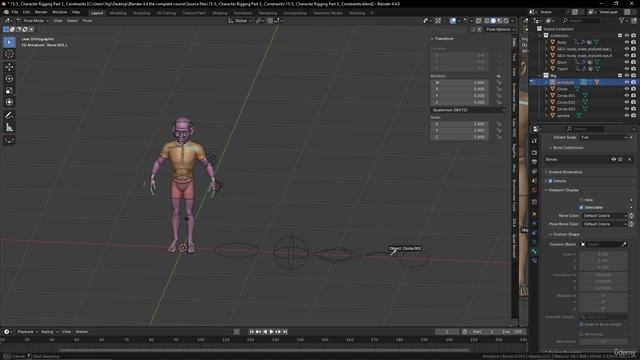
Task: Open the Bone Constraints properties tab
Action: [x=534, y=260]
